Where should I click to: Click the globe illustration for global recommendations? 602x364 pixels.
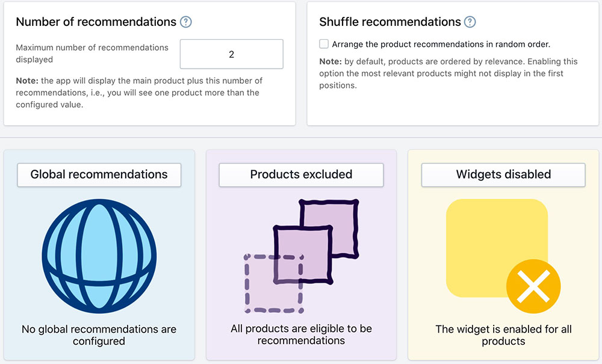[99, 256]
